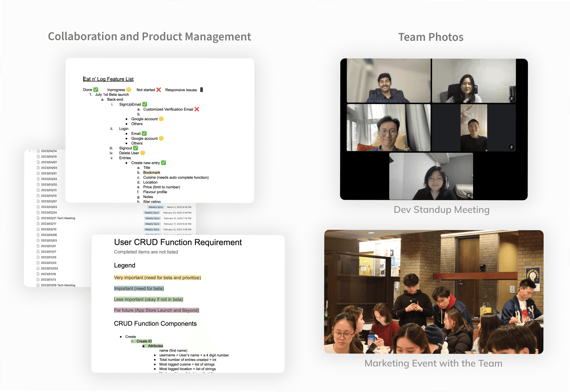Click the red X next to Not started

[159, 90]
